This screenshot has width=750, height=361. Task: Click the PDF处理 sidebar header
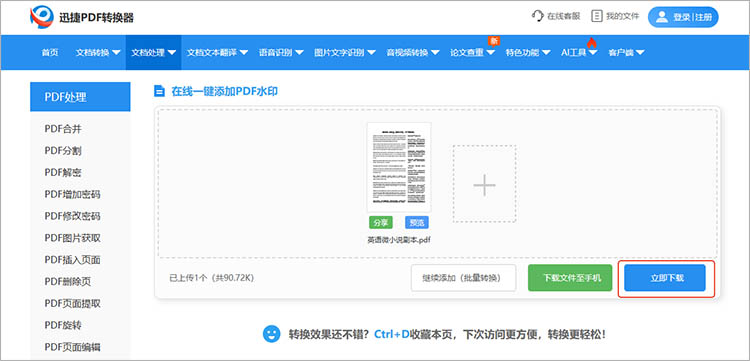(80, 97)
